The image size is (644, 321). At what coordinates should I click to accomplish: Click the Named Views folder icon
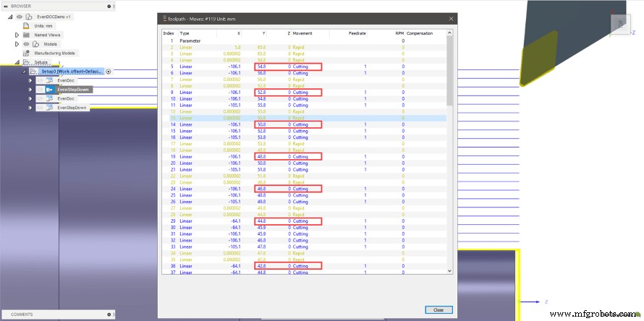(27, 34)
